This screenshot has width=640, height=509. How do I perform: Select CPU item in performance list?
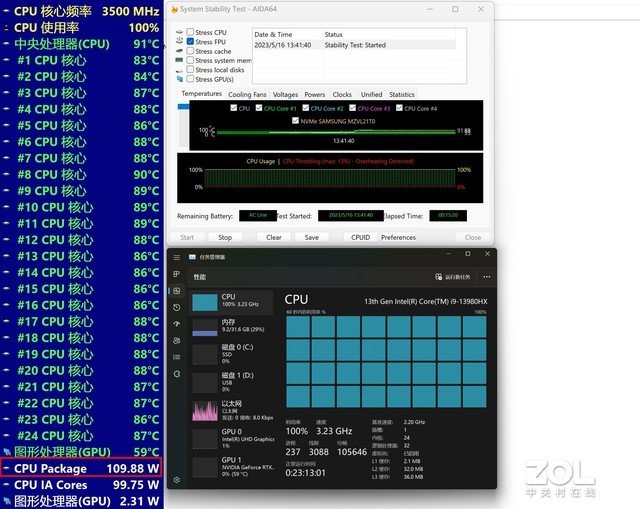coord(231,302)
